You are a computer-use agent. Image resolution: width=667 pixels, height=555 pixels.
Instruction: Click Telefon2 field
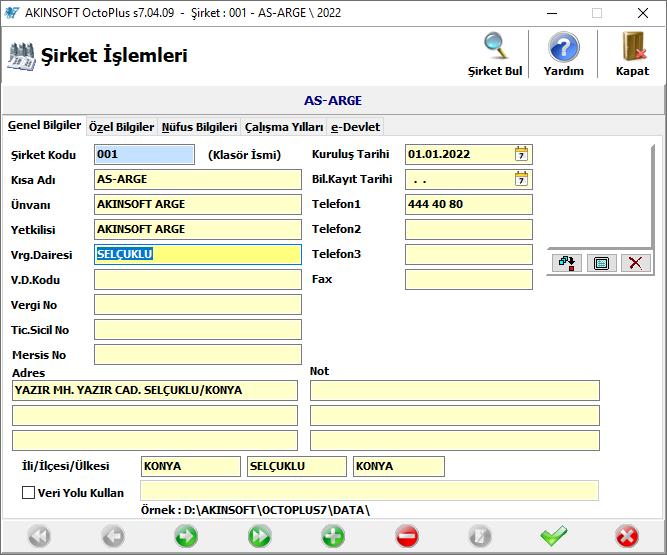point(469,229)
